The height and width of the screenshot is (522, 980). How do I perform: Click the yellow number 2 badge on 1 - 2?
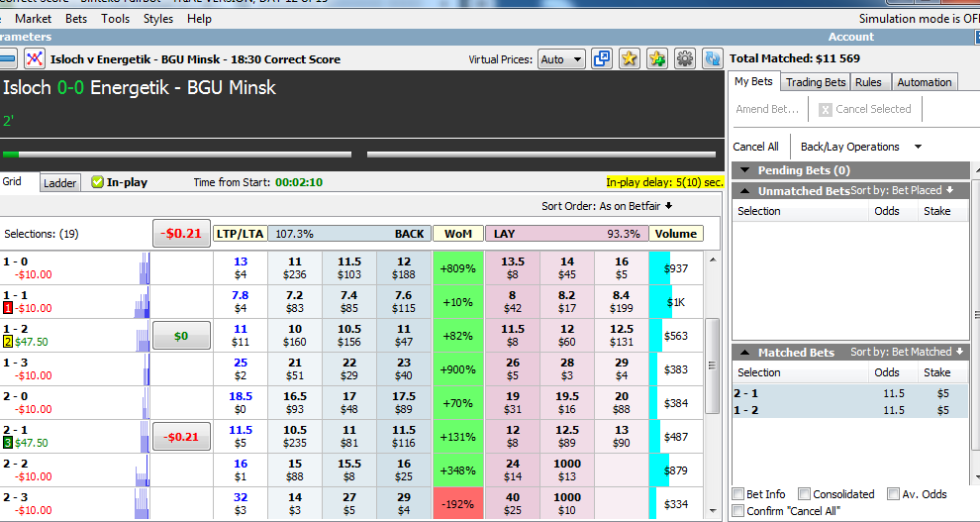coord(8,342)
